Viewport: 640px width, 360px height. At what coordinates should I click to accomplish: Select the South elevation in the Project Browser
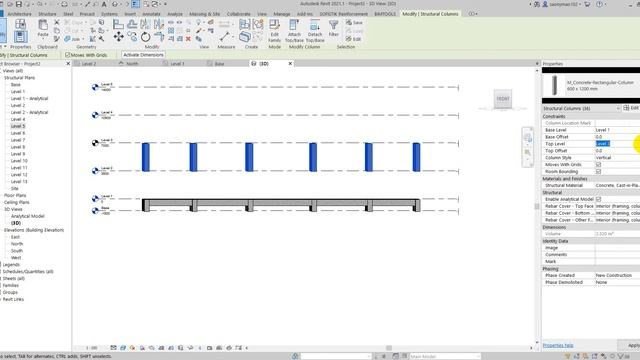[17, 251]
